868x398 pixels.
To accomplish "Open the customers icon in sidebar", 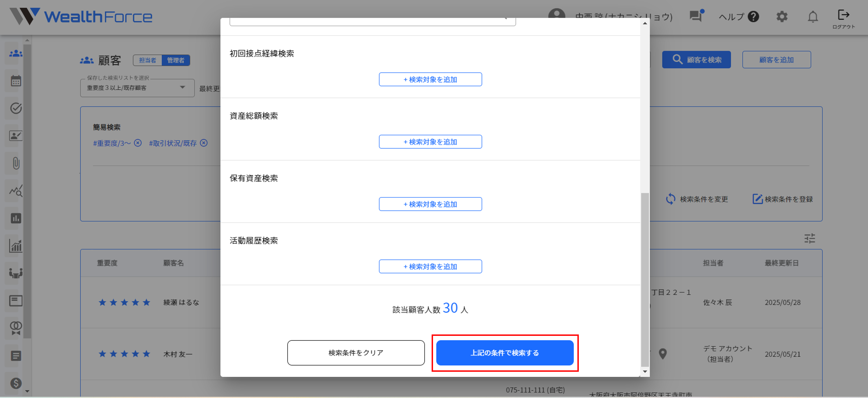I will (x=16, y=53).
